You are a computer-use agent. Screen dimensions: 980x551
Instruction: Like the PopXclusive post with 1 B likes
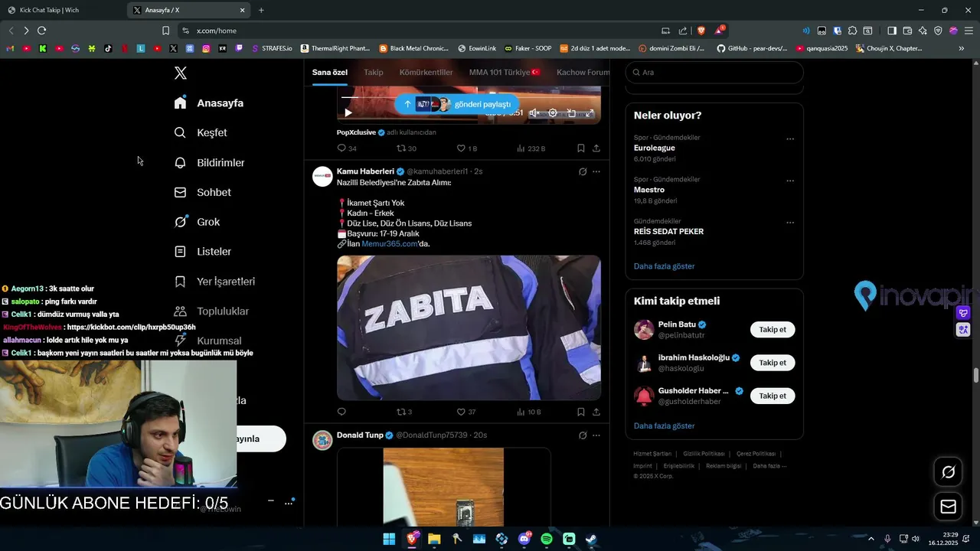coord(466,148)
